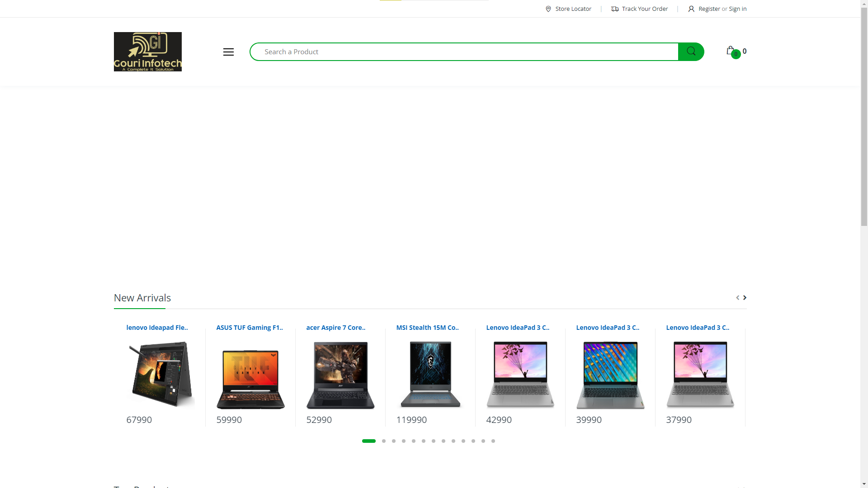Image resolution: width=868 pixels, height=488 pixels.
Task: Click the price 119990
Action: click(411, 420)
